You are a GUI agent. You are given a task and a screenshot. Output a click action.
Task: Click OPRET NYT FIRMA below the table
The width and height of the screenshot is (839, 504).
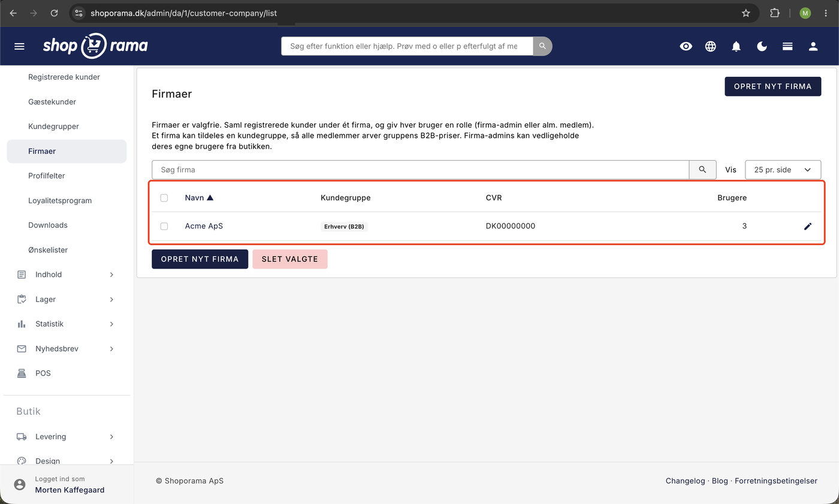pyautogui.click(x=200, y=259)
